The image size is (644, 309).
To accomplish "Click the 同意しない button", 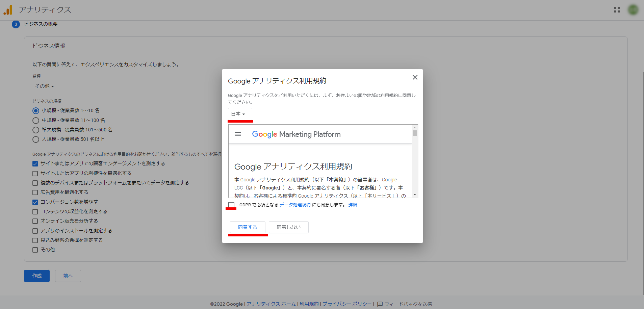I will tap(289, 227).
